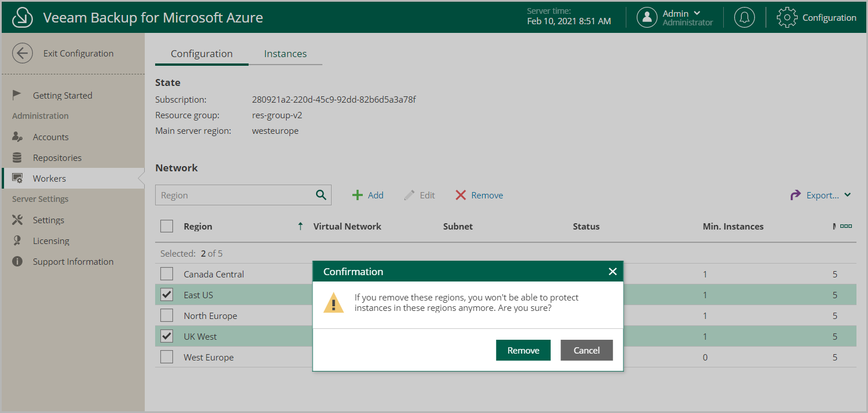Click the Veeam cloud logo icon
Screen dimensions: 868x413
(x=22, y=17)
